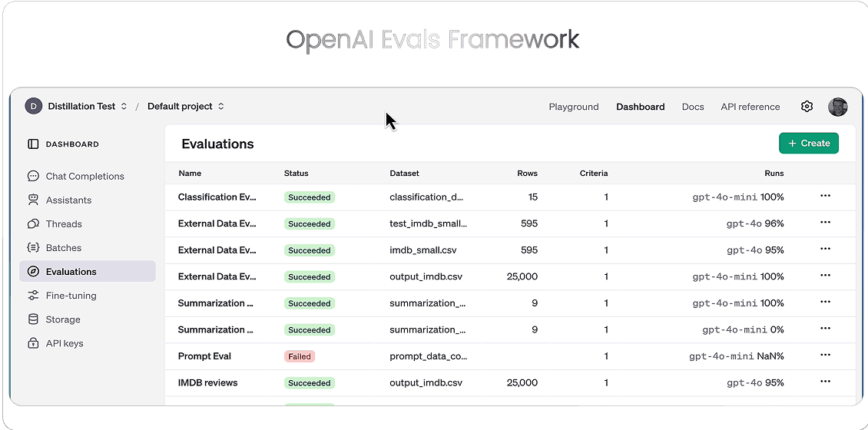Image resolution: width=868 pixels, height=430 pixels.
Task: Click the Failed status badge
Action: click(300, 356)
